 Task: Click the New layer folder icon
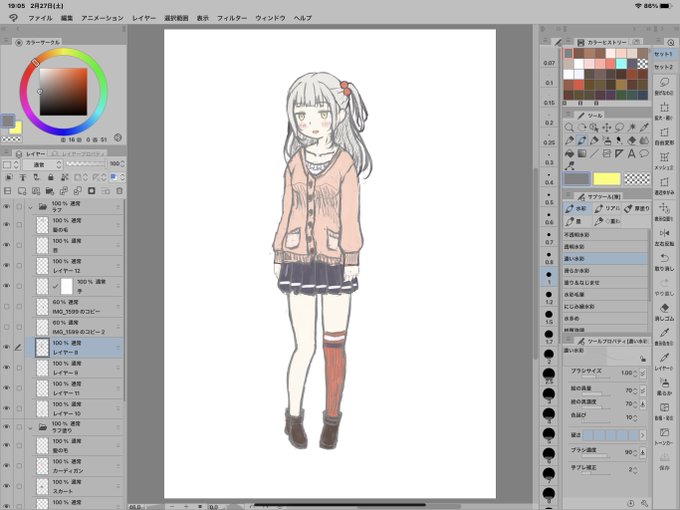click(x=49, y=191)
